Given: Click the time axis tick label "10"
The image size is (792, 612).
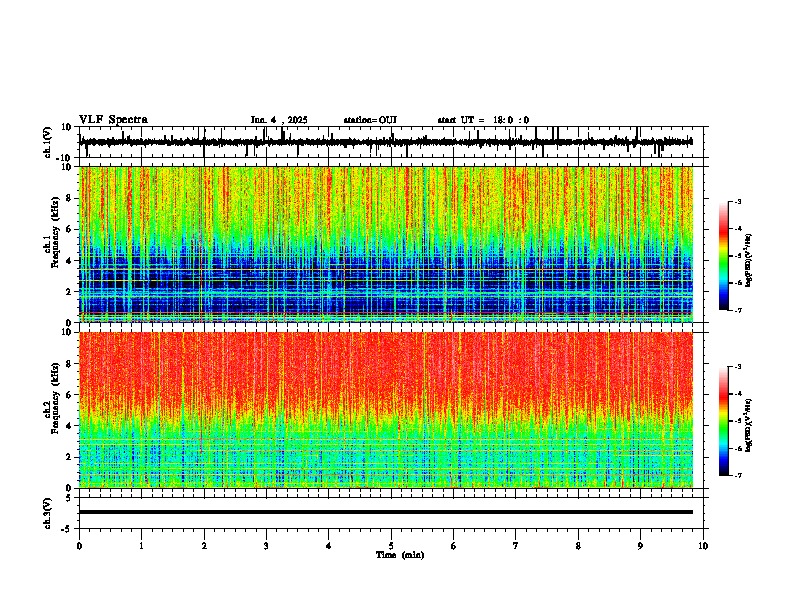Looking at the screenshot, I should pyautogui.click(x=703, y=546).
